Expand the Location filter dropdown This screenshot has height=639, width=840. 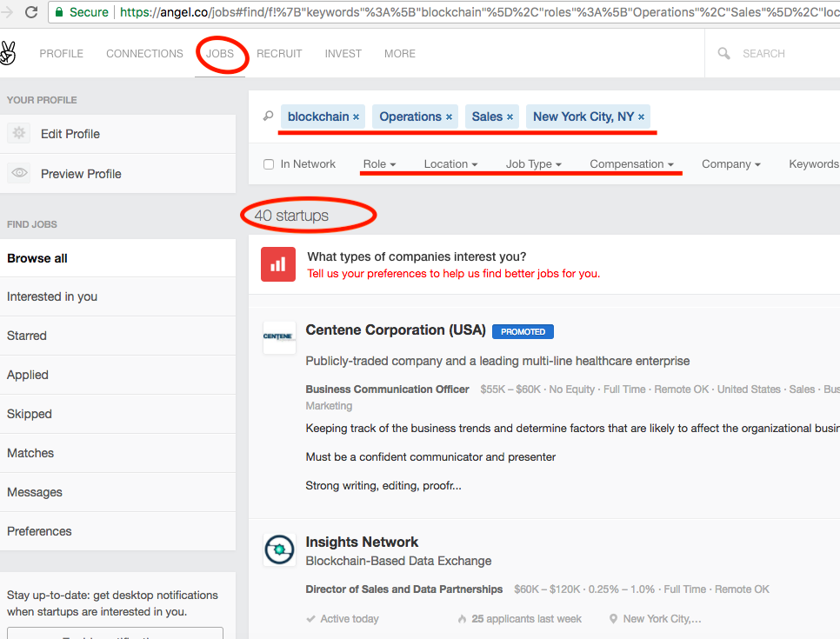point(450,164)
